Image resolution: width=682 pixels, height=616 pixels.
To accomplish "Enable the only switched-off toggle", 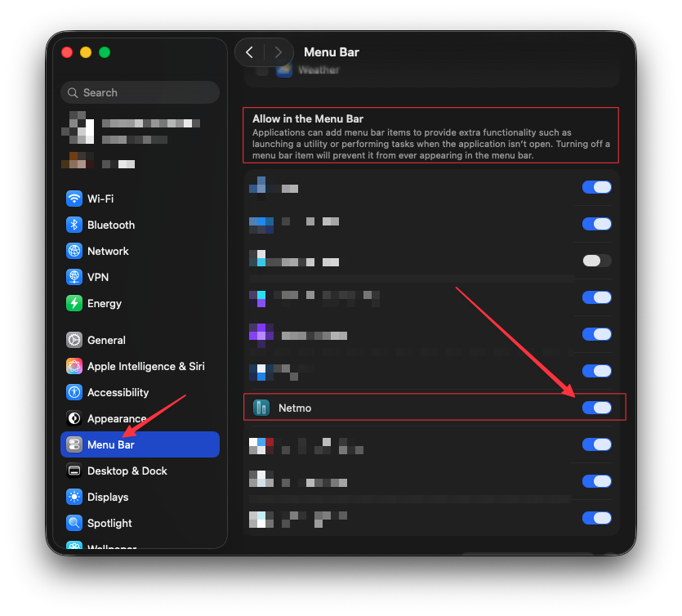I will 597,261.
